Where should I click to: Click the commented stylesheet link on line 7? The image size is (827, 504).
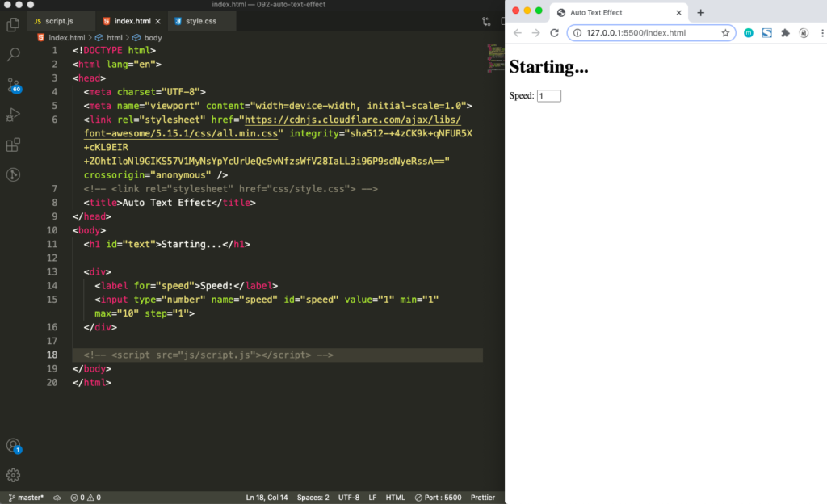point(230,189)
